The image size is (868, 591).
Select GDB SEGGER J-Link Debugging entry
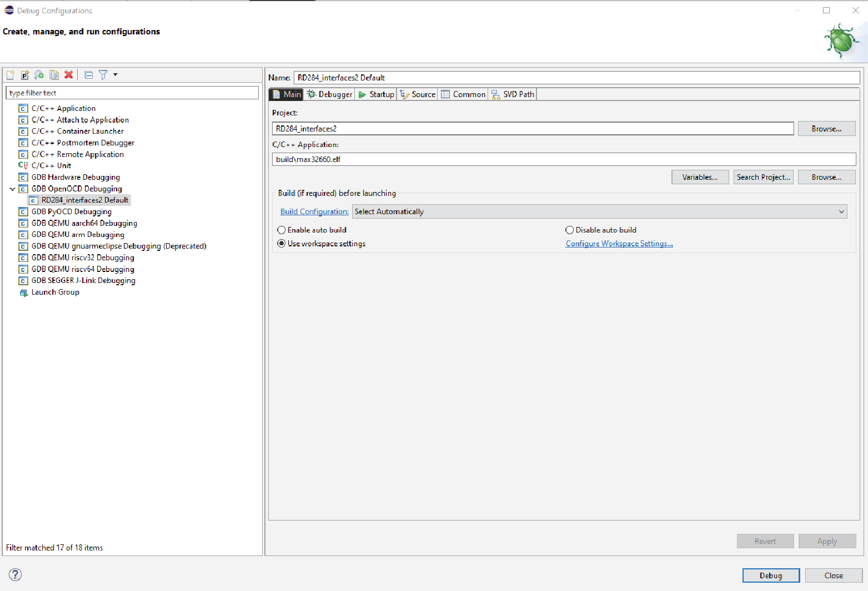click(x=83, y=280)
